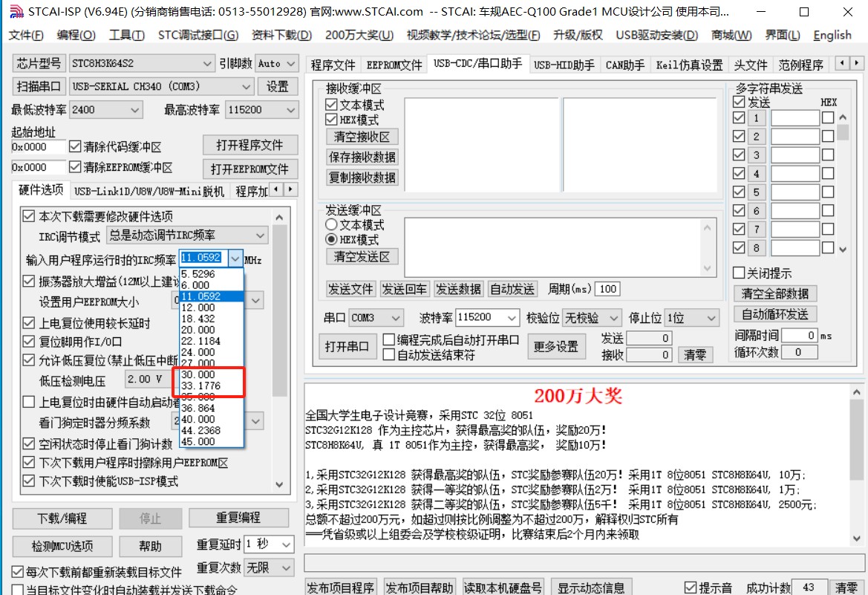Click 扫描串口 button

[38, 87]
